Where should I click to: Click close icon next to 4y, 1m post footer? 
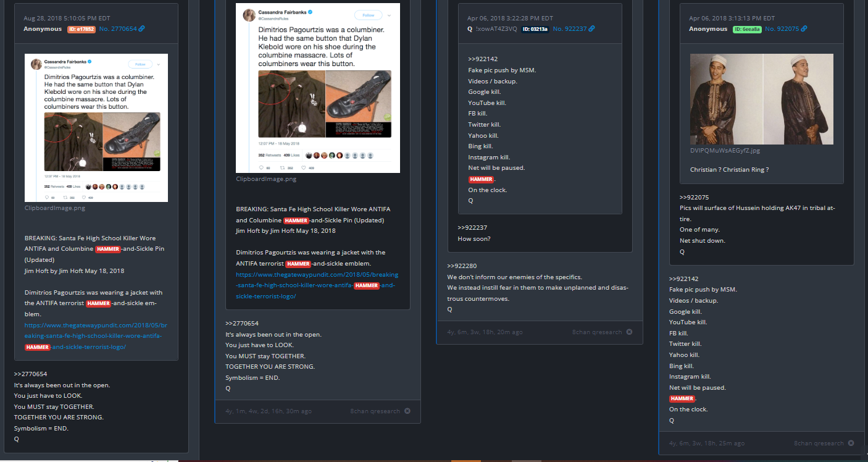pyautogui.click(x=407, y=411)
